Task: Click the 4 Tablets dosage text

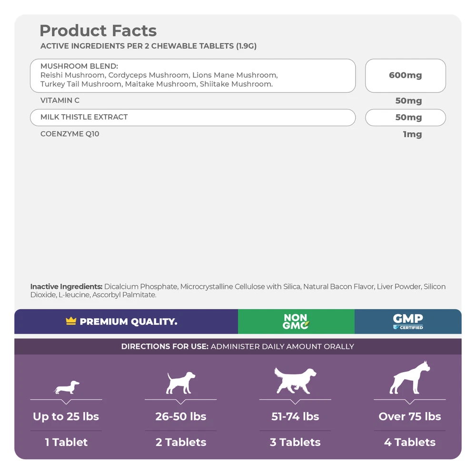Action: click(x=410, y=442)
